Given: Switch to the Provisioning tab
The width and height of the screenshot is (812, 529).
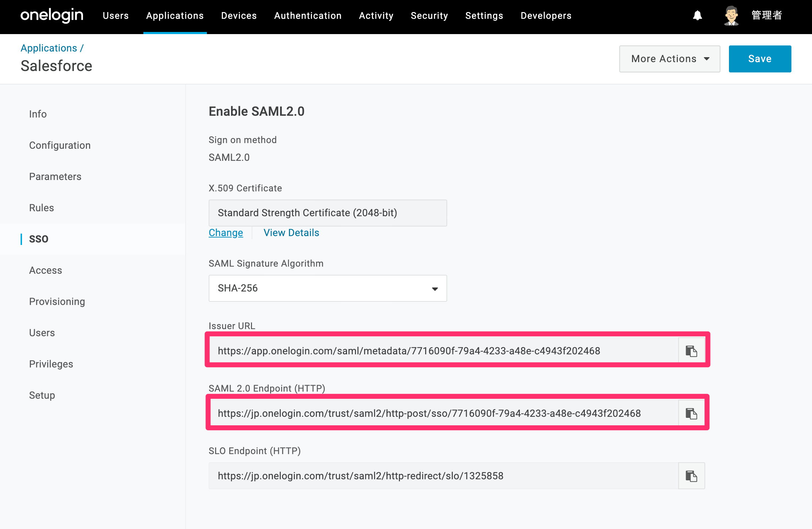Looking at the screenshot, I should pos(57,301).
